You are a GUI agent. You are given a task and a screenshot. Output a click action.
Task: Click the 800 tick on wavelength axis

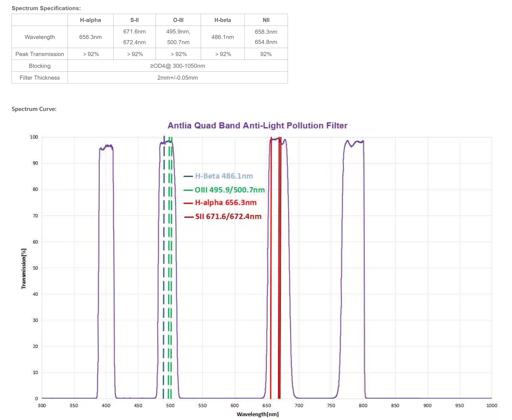click(363, 405)
